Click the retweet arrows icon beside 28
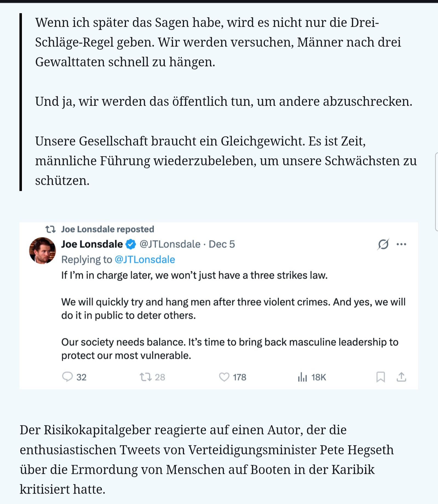 pyautogui.click(x=145, y=377)
